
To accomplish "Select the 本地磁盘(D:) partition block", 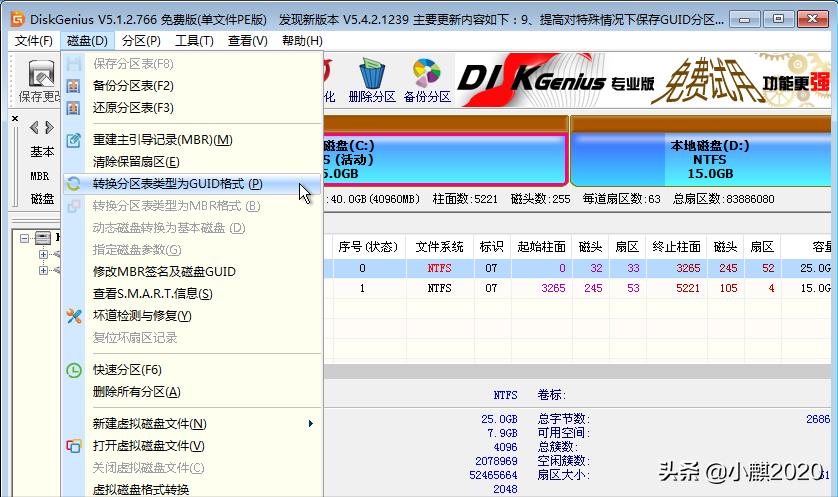I will (x=702, y=159).
